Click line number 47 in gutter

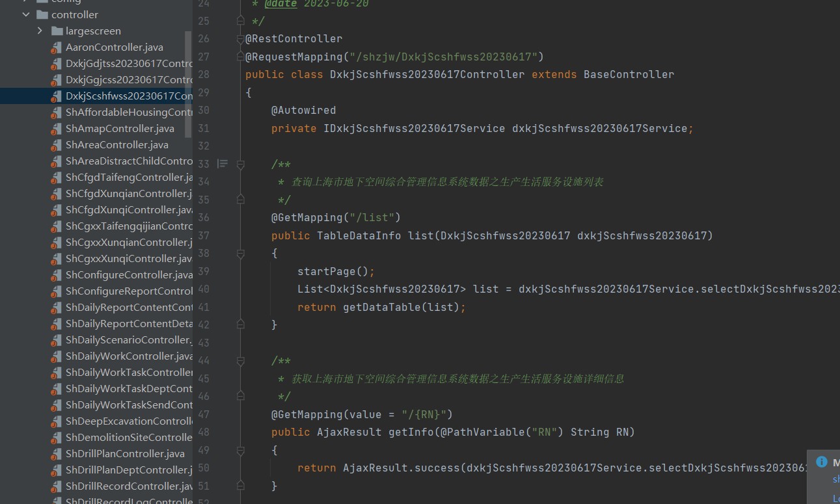[x=203, y=414]
